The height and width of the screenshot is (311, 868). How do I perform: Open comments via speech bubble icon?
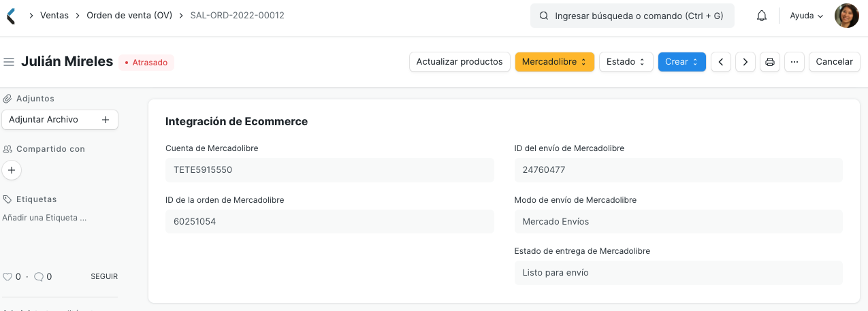click(39, 277)
